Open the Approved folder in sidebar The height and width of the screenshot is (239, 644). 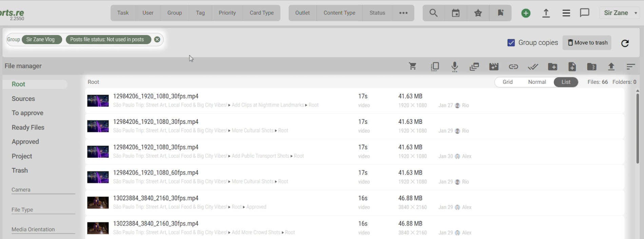[25, 142]
